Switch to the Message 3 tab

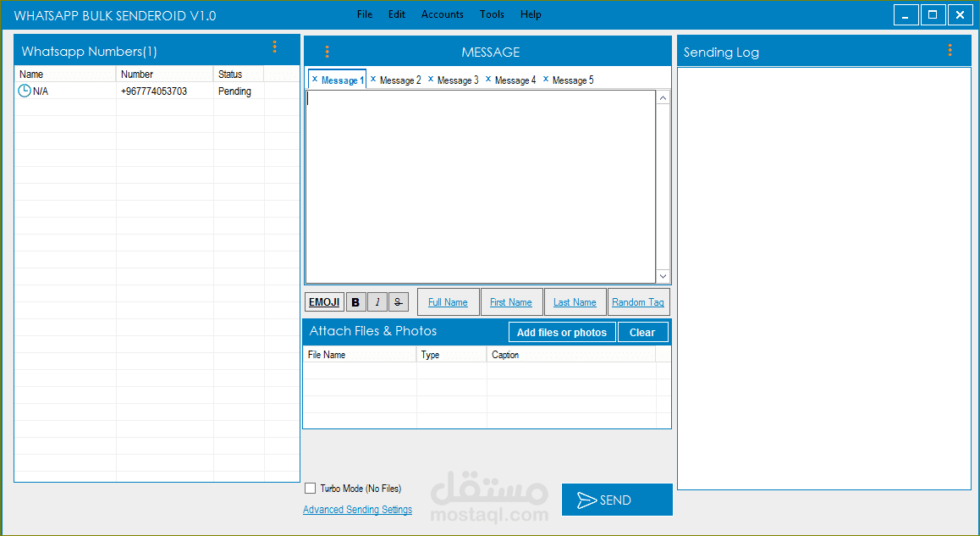(x=458, y=80)
